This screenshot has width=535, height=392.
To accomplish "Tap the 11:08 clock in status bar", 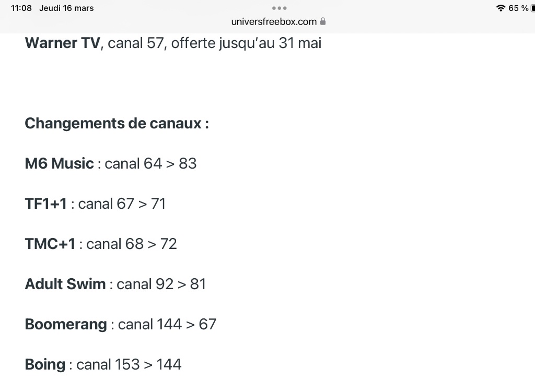I will point(21,8).
